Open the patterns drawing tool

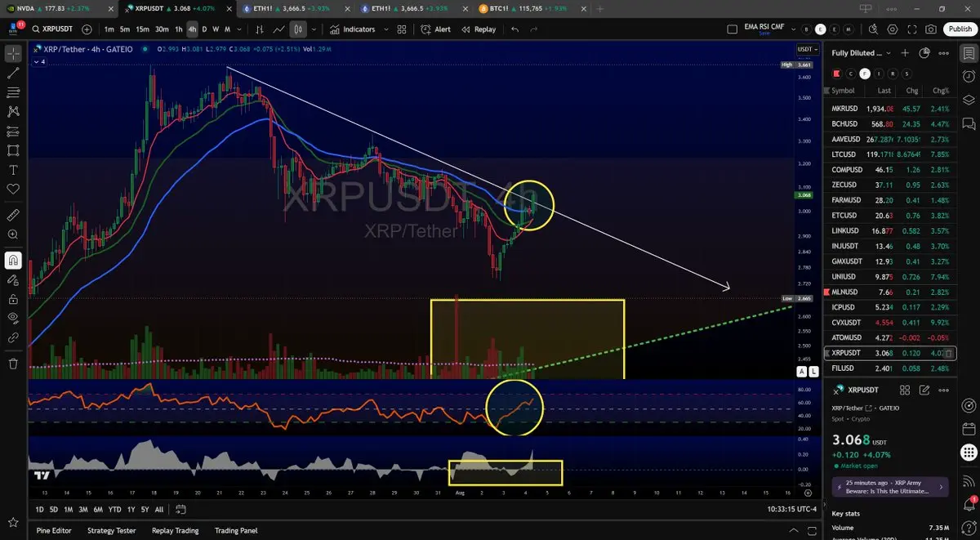pos(13,112)
